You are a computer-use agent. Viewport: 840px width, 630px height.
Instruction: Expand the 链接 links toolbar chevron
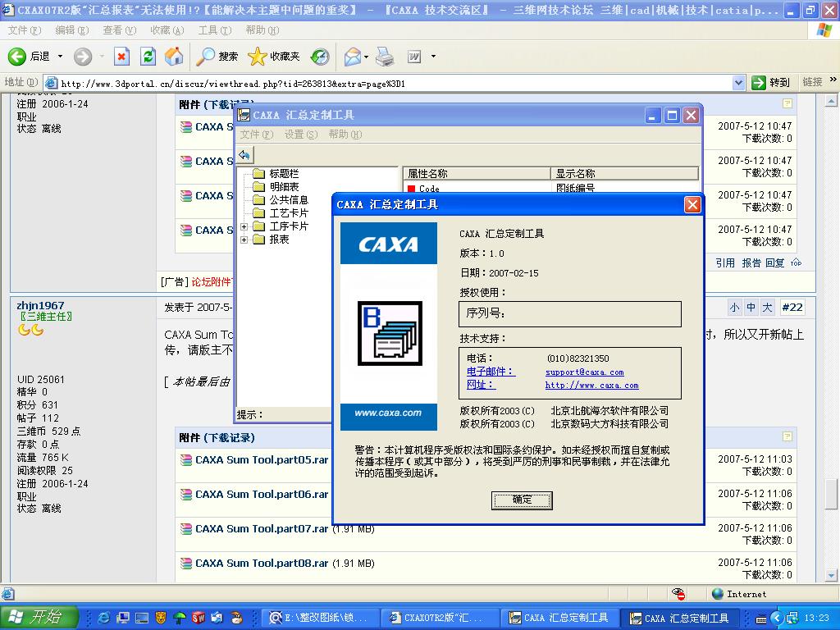(833, 80)
